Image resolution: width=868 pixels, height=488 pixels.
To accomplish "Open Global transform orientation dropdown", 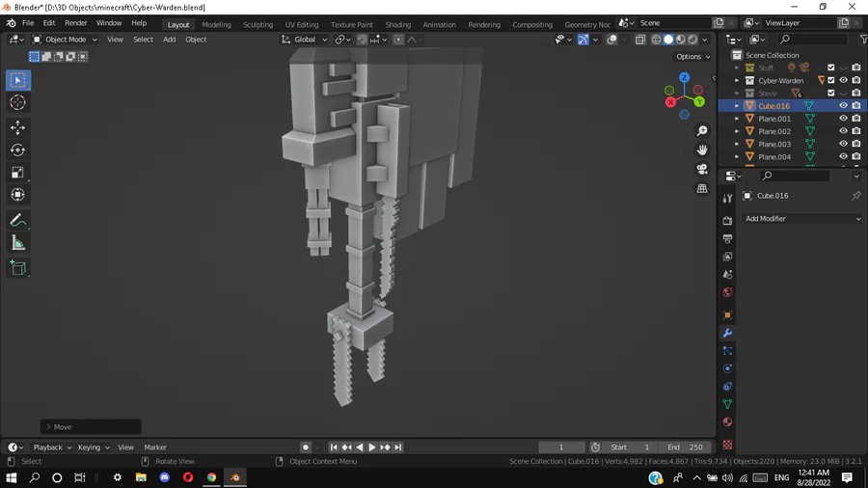I will [305, 40].
